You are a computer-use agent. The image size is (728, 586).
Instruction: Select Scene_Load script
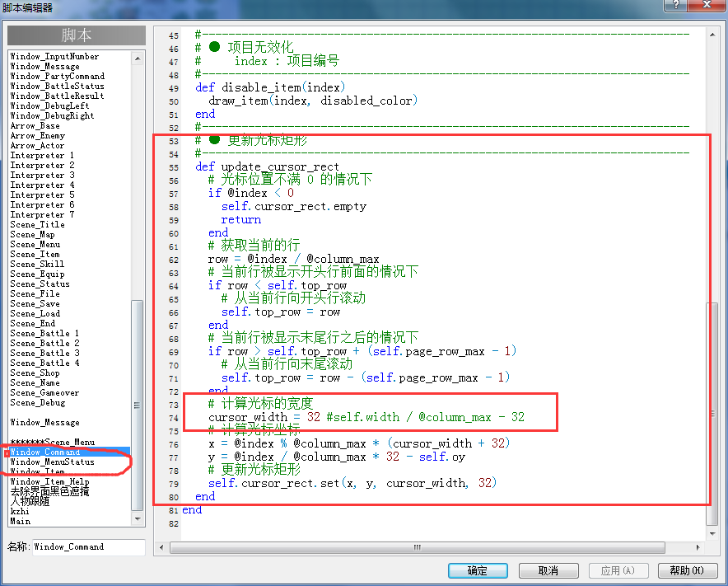coord(35,313)
